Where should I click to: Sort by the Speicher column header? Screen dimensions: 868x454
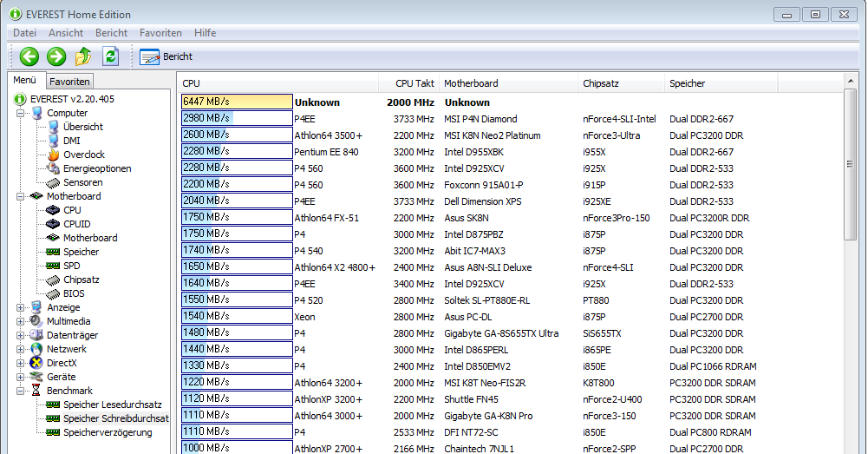pyautogui.click(x=721, y=83)
